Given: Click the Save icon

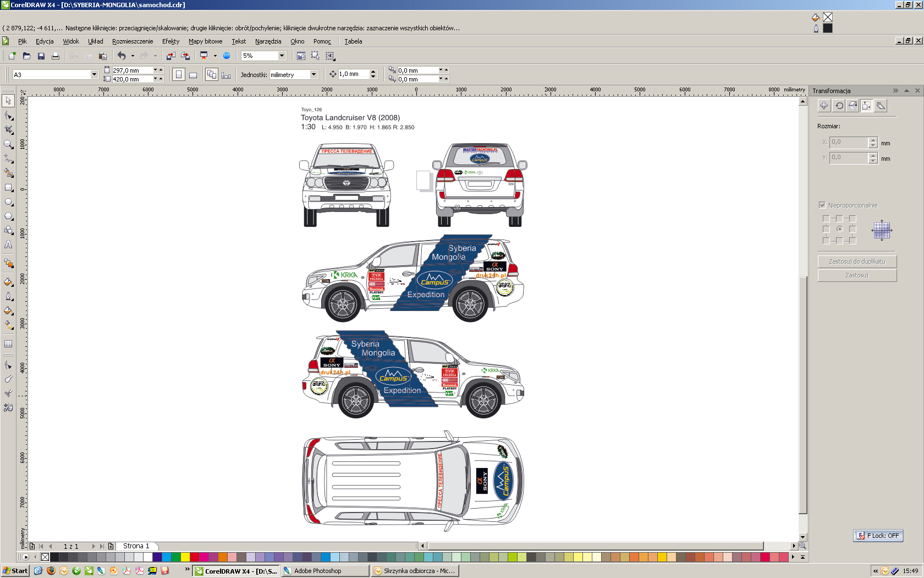Looking at the screenshot, I should (x=41, y=56).
